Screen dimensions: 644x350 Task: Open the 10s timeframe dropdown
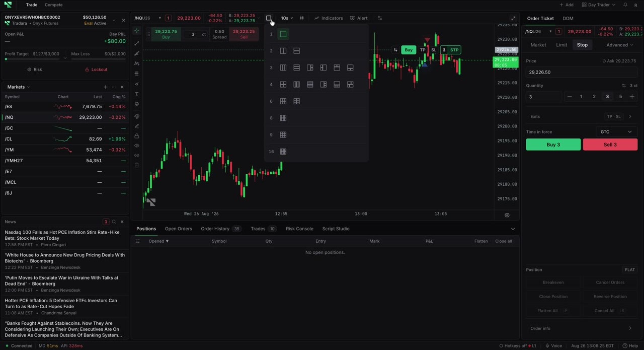(287, 18)
